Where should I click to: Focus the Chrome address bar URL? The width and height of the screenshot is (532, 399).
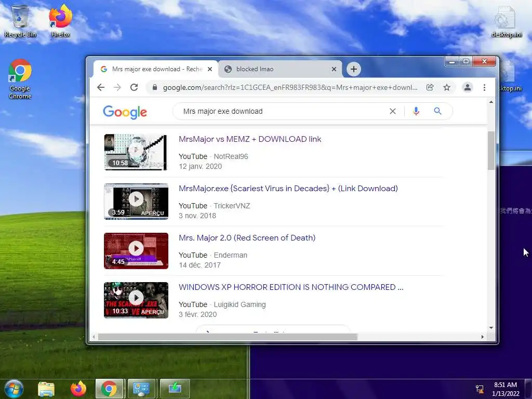[x=290, y=87]
